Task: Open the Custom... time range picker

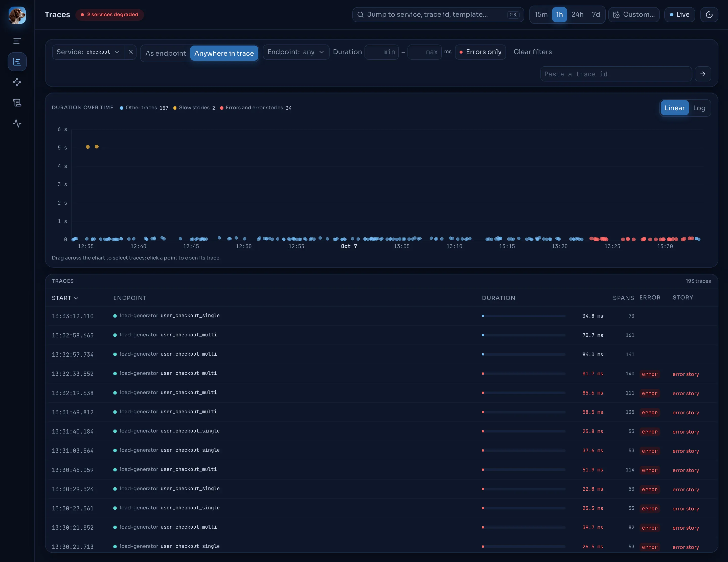Action: (634, 15)
